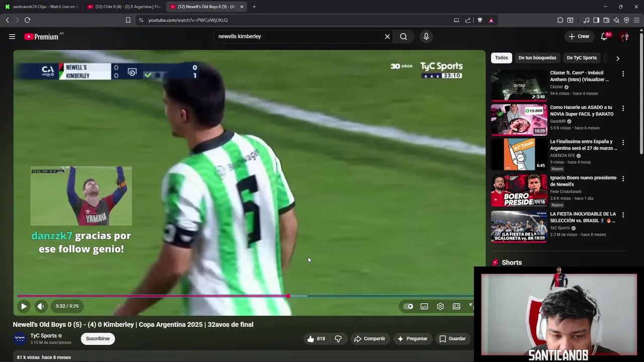
Task: Click the install/cast screen icon in address bar
Action: (456, 20)
